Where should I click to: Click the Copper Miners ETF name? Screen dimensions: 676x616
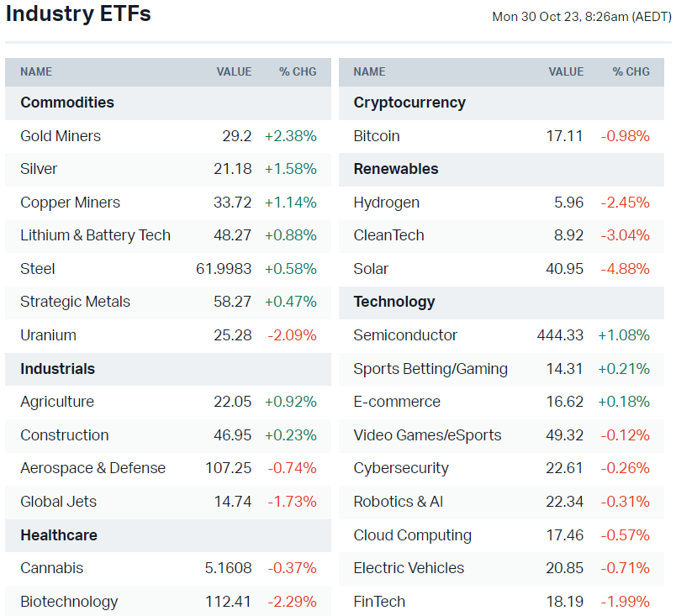pyautogui.click(x=70, y=203)
